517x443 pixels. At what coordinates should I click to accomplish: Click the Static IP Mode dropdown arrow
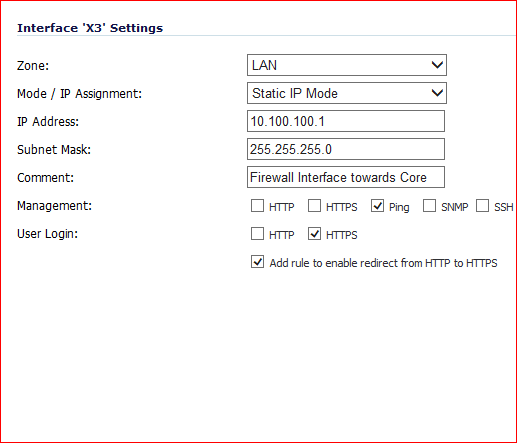(x=437, y=93)
